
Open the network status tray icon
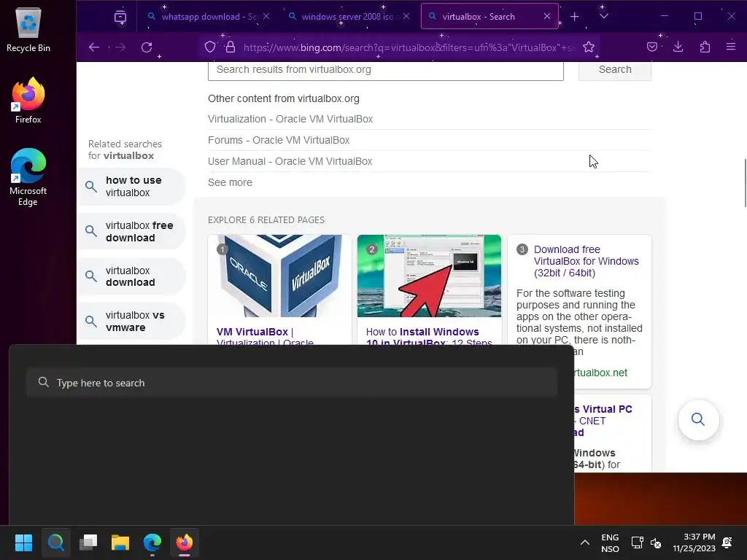click(637, 542)
